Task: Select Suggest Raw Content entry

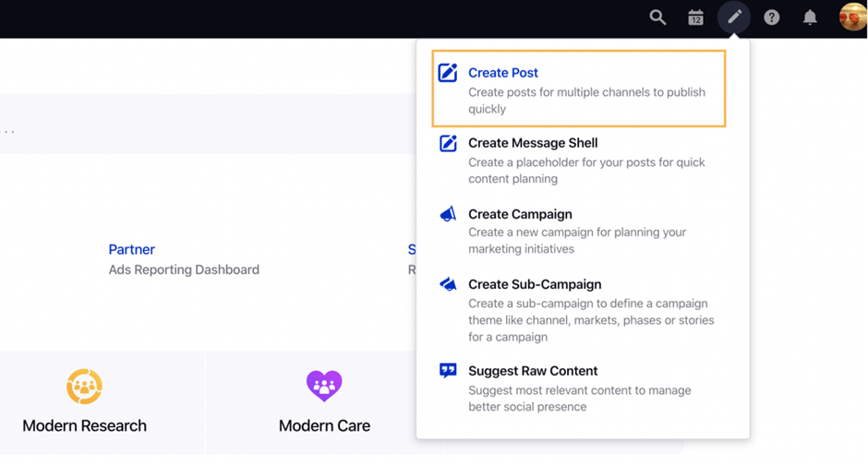Action: coord(533,371)
